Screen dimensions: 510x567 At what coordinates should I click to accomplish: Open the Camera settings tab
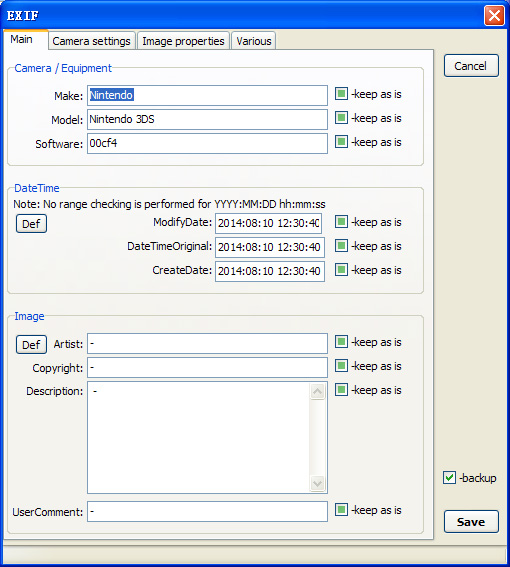pos(92,41)
